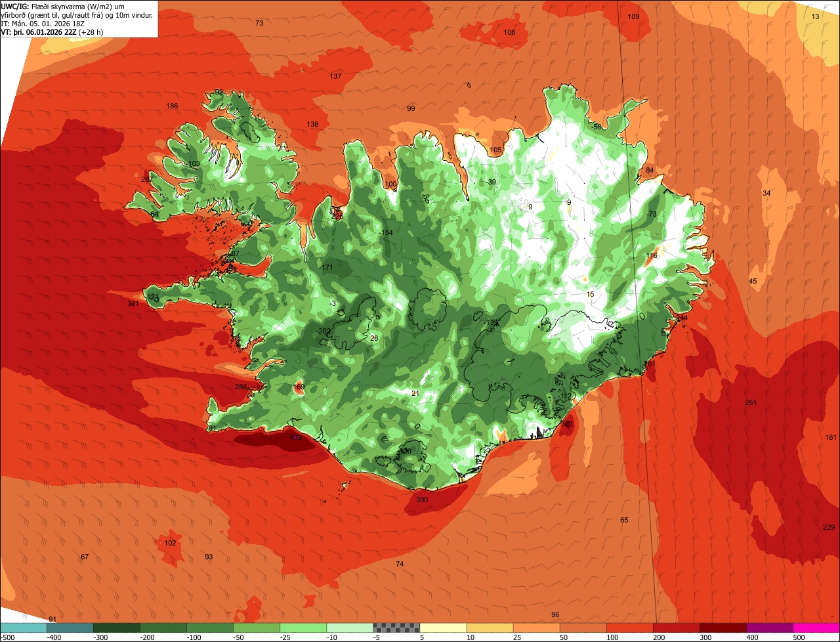The width and height of the screenshot is (840, 642).
Task: Select the dark maroon 300 to 400 legend swatch
Action: [x=722, y=628]
